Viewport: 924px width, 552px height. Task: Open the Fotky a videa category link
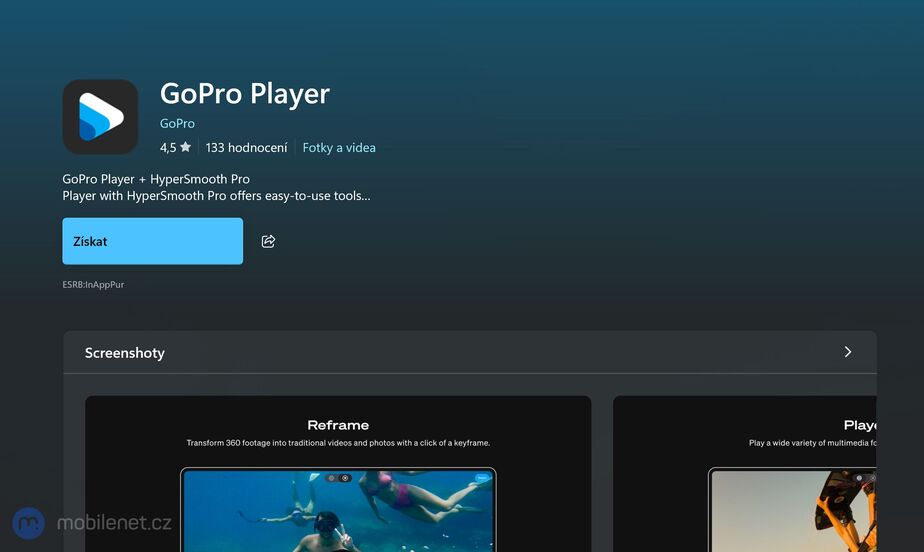pos(339,147)
